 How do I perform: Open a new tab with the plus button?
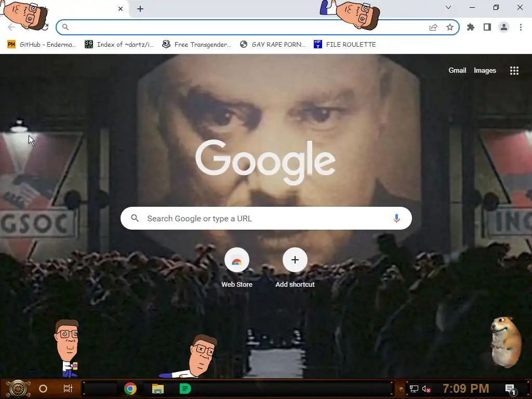pyautogui.click(x=140, y=9)
